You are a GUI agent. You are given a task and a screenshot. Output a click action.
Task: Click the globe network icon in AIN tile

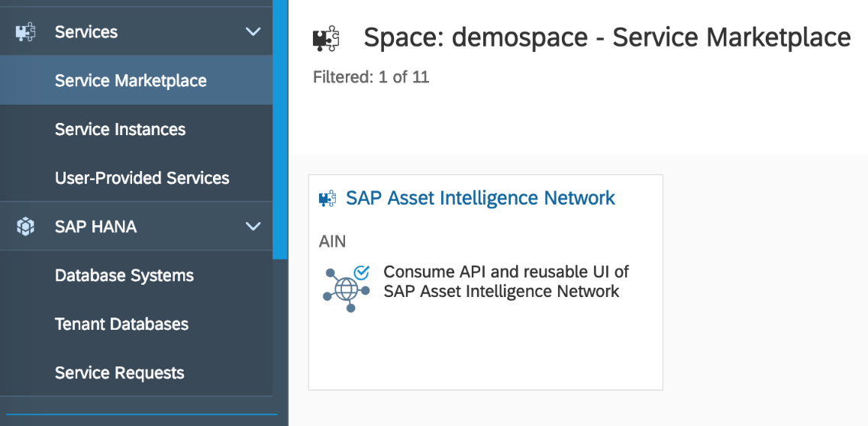pyautogui.click(x=346, y=289)
